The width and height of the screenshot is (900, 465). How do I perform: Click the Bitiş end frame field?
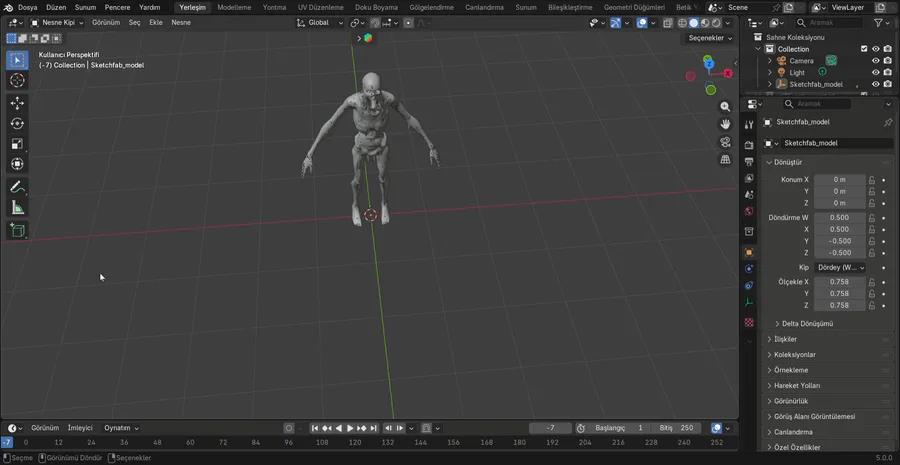point(678,428)
